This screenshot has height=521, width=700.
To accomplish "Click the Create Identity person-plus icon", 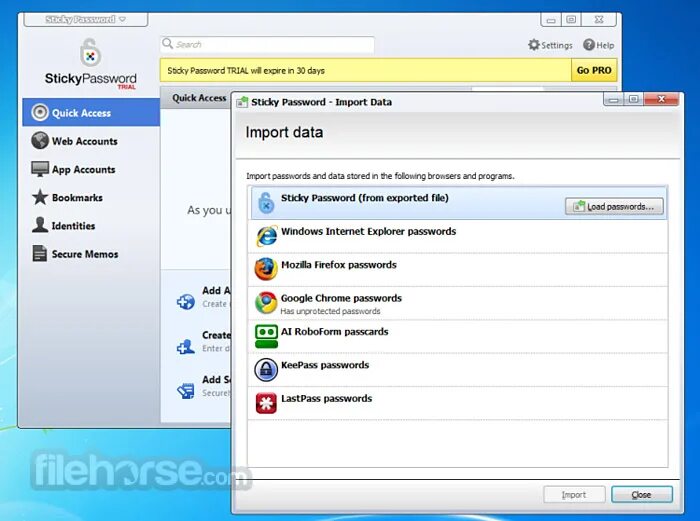I will click(x=186, y=346).
